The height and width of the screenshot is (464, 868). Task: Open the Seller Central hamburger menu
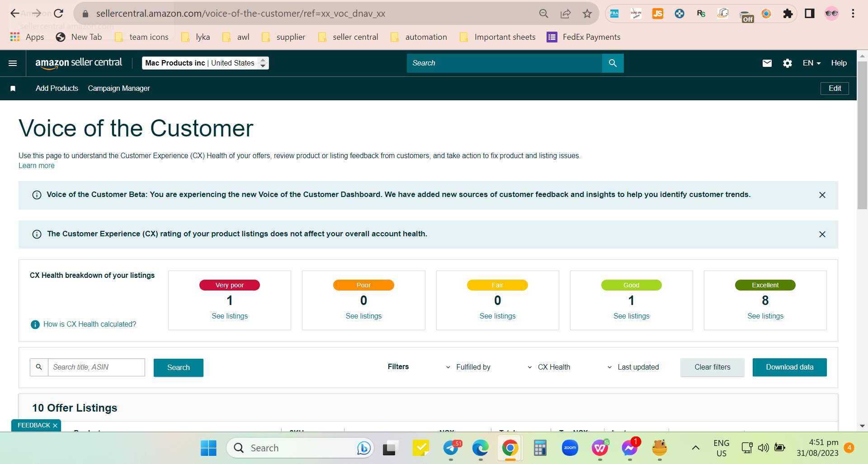click(x=13, y=63)
